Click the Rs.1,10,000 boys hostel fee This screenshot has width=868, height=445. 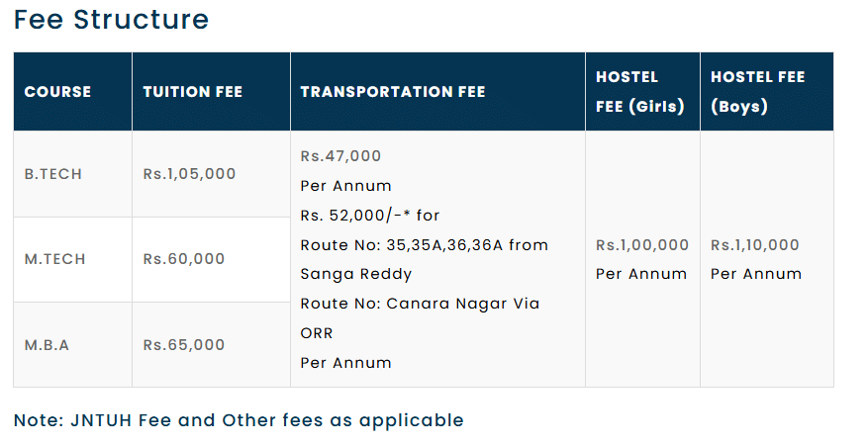(x=754, y=245)
